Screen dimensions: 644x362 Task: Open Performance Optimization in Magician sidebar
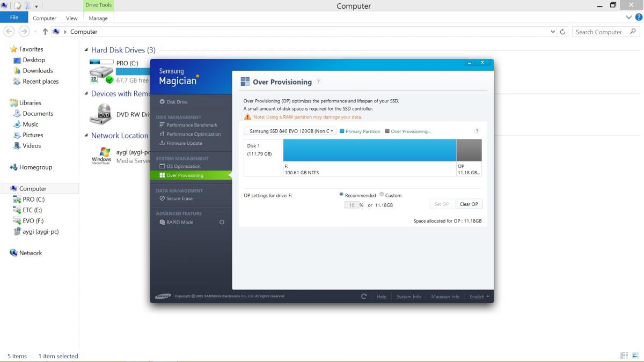click(x=190, y=134)
